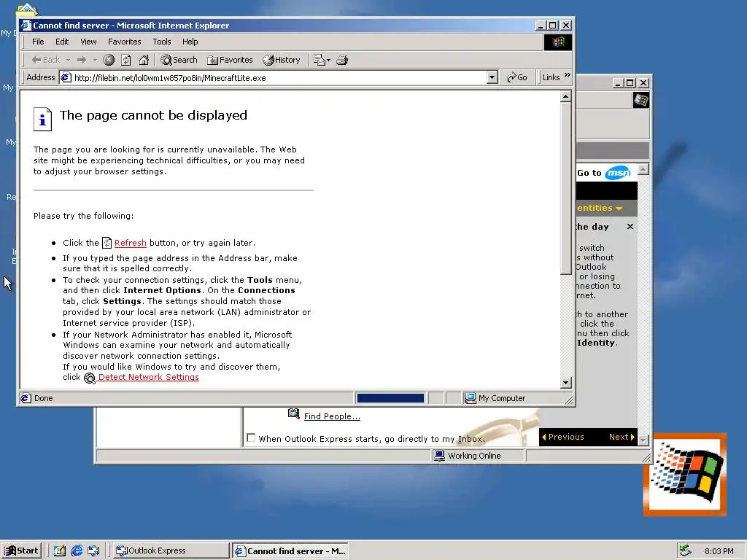The height and width of the screenshot is (560, 747).
Task: Click the Mail toolbar icon
Action: click(x=320, y=60)
